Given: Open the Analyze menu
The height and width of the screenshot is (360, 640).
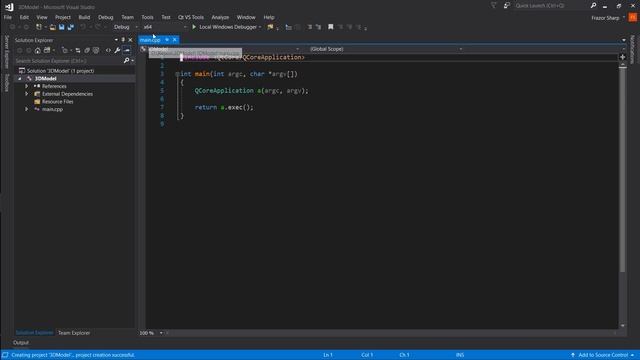Looking at the screenshot, I should click(x=220, y=17).
